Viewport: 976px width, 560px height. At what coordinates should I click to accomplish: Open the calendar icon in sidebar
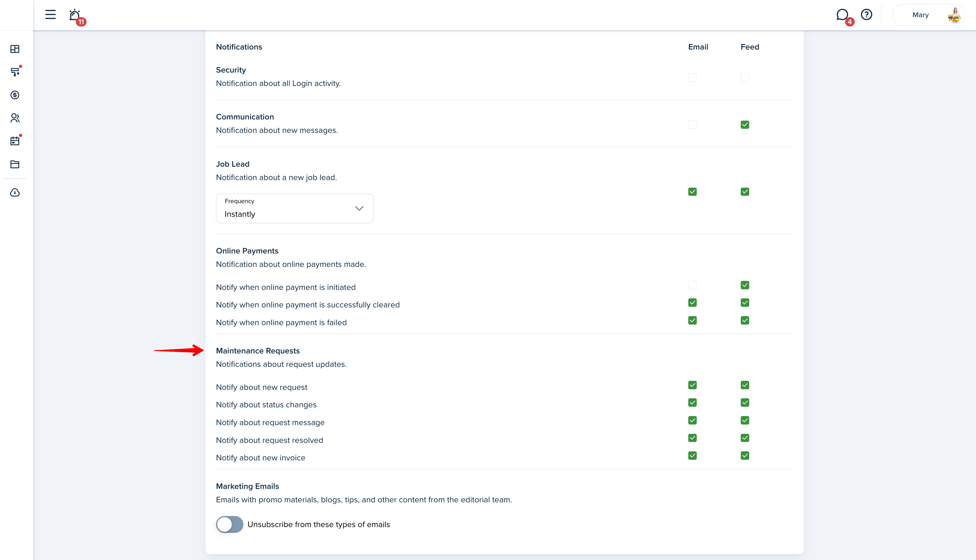[x=15, y=141]
